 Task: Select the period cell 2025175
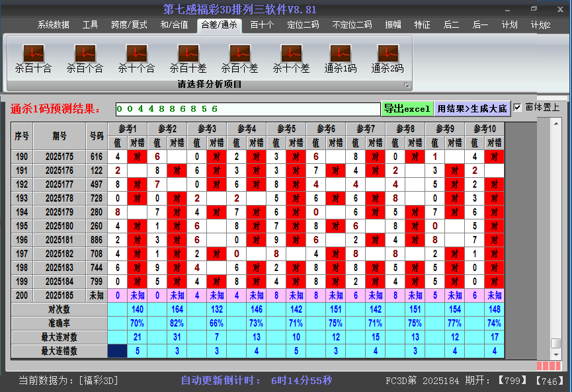(60, 157)
